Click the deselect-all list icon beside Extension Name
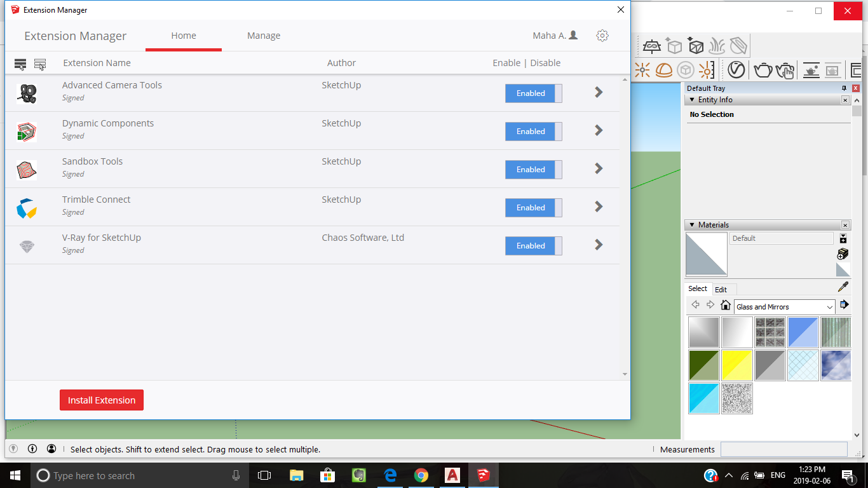868x488 pixels. click(40, 64)
